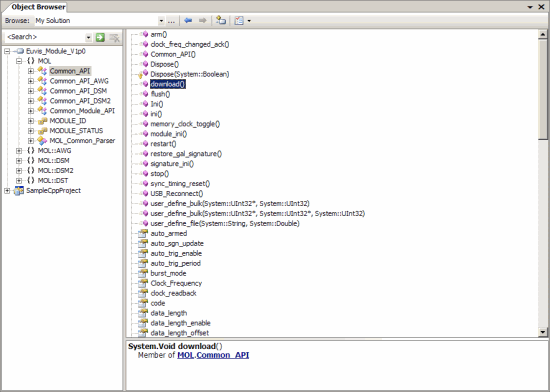The width and height of the screenshot is (550, 392).
Task: Click the members list scrollbar thumb
Action: pos(543,89)
